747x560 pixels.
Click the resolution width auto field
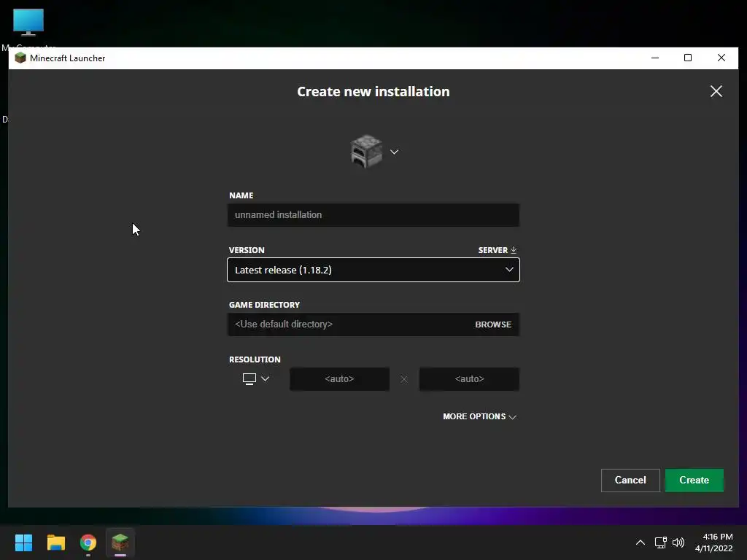pos(339,379)
